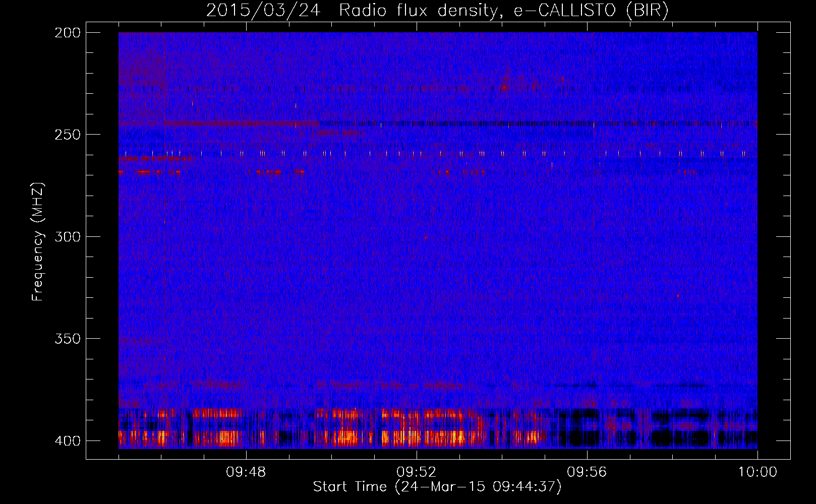This screenshot has height=504, width=816.
Task: Click the 250 frequency tick label
Action: tap(68, 135)
